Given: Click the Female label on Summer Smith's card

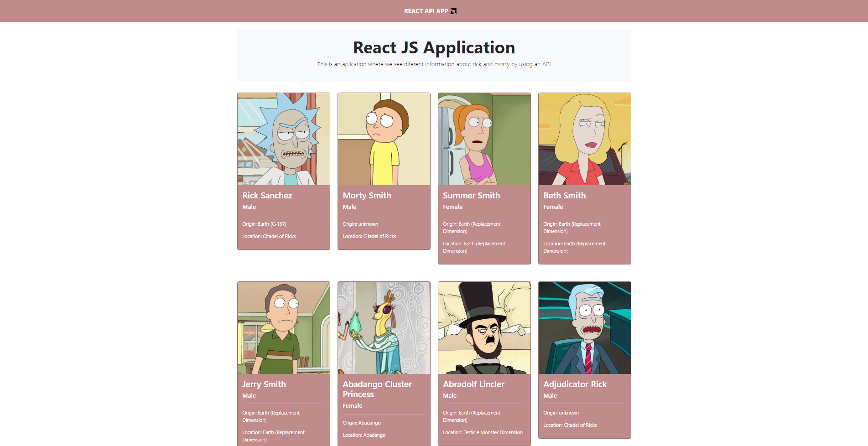Looking at the screenshot, I should click(x=453, y=207).
